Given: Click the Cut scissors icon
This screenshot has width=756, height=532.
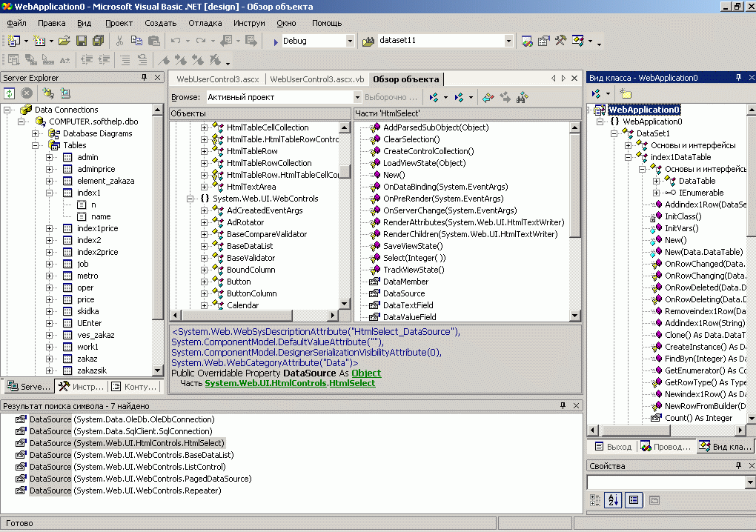Looking at the screenshot, I should 119,41.
